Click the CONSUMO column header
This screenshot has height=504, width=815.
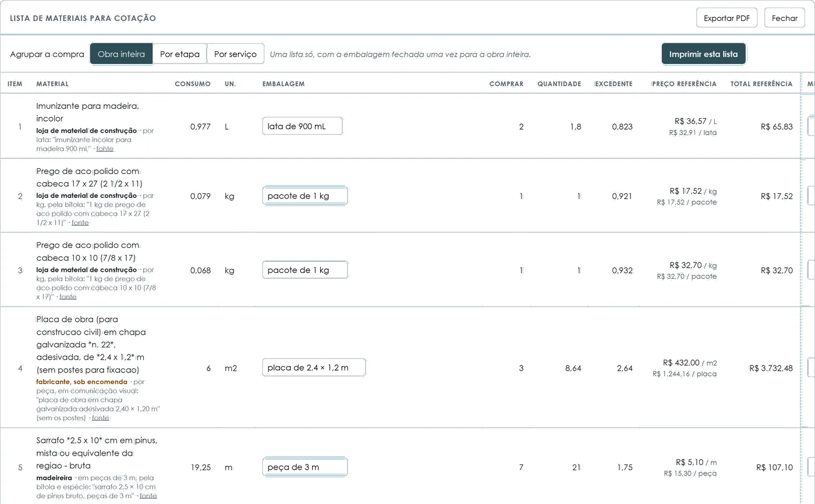pos(193,84)
